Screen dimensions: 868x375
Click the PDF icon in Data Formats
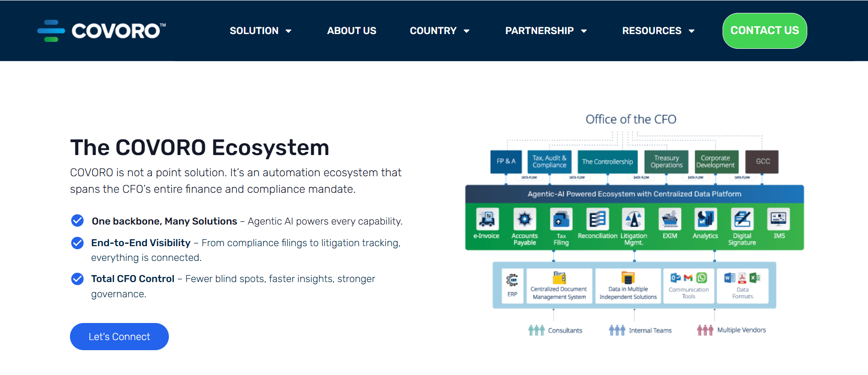(x=742, y=278)
